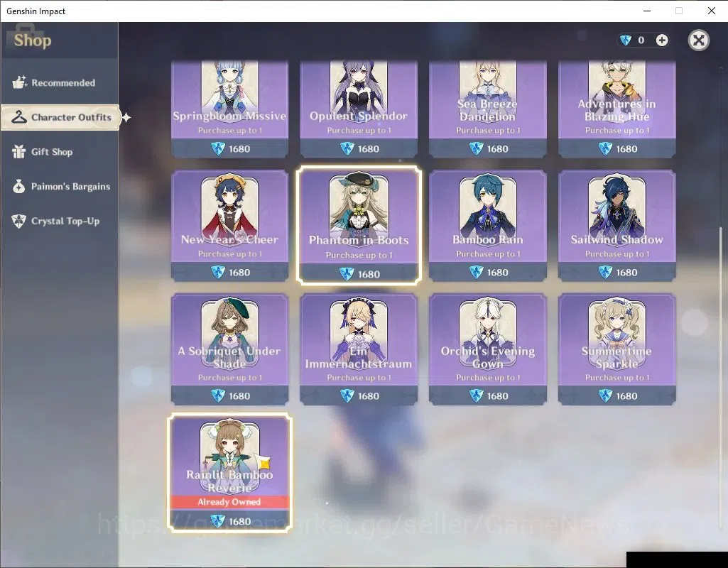The width and height of the screenshot is (728, 568).
Task: Click the Crystal Top-Up gem icon
Action: (18, 222)
